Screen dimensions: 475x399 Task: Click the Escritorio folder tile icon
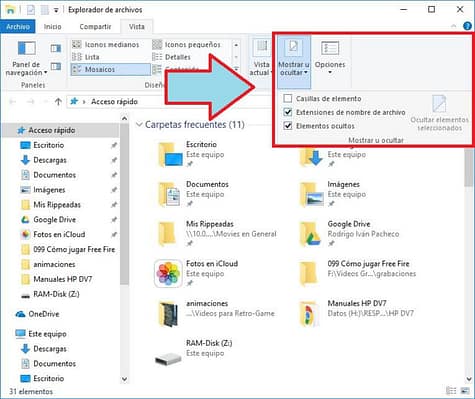pos(170,154)
